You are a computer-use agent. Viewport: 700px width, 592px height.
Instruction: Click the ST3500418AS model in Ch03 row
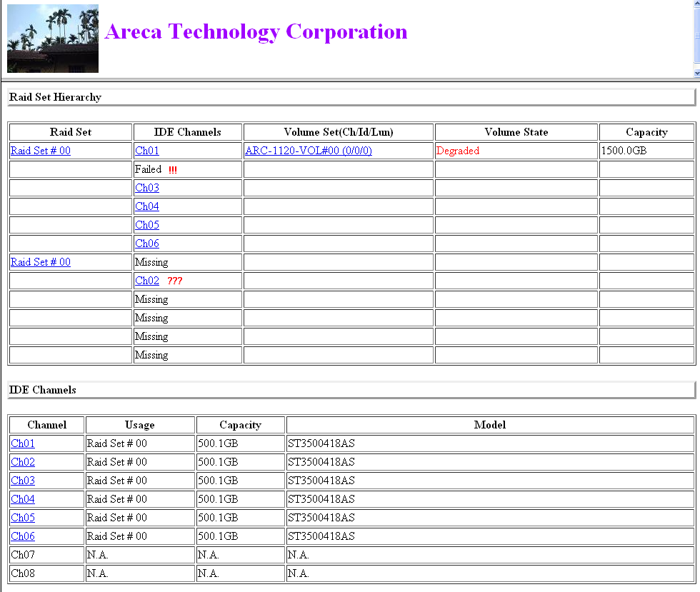(321, 481)
